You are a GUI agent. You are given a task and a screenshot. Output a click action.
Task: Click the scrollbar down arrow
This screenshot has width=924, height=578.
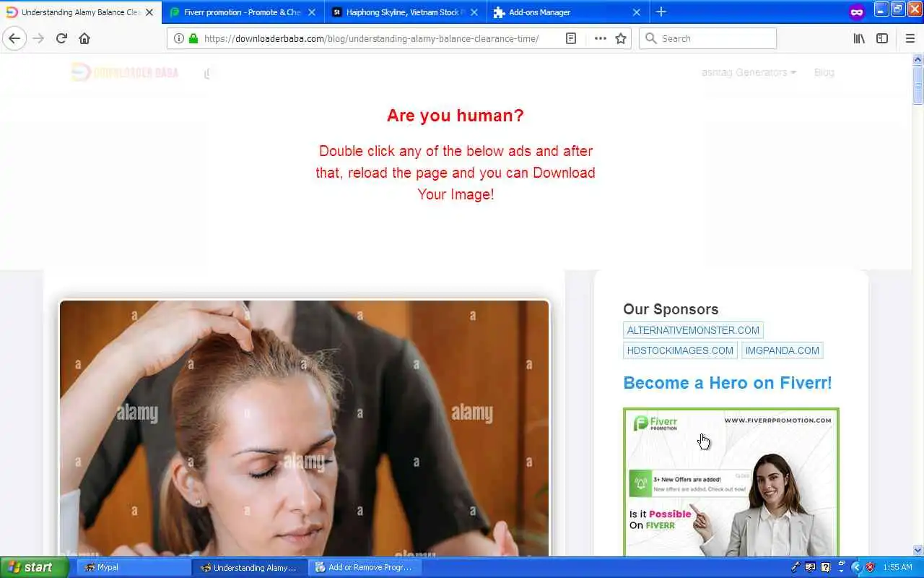[918, 551]
